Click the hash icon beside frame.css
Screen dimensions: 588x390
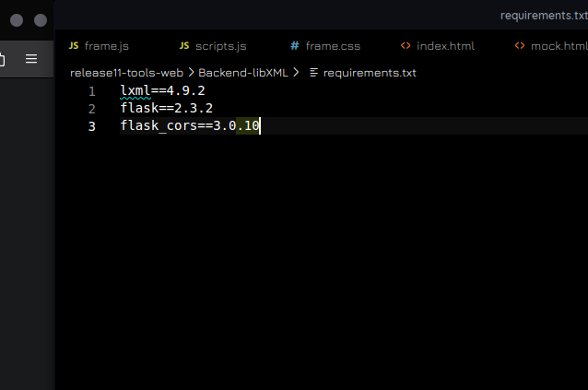[295, 45]
